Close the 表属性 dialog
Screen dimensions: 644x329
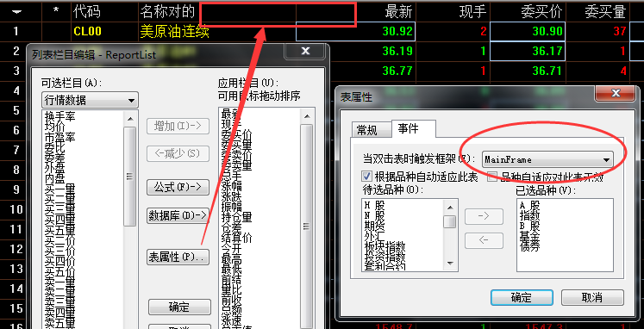(616, 94)
